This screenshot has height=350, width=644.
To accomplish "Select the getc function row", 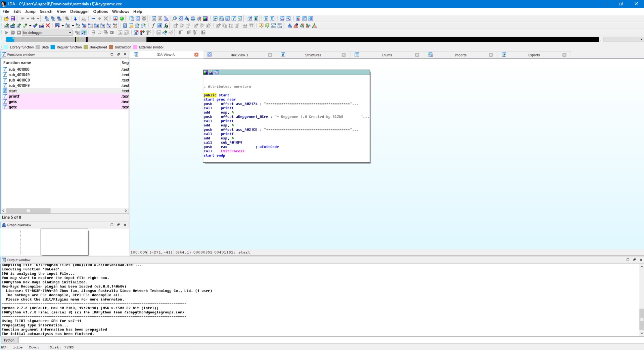I will coord(65,107).
